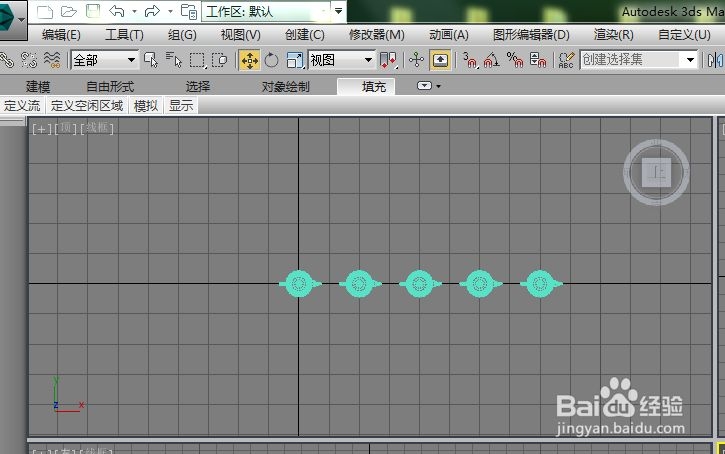
Task: Open Select by Name dialog
Action: [174, 60]
